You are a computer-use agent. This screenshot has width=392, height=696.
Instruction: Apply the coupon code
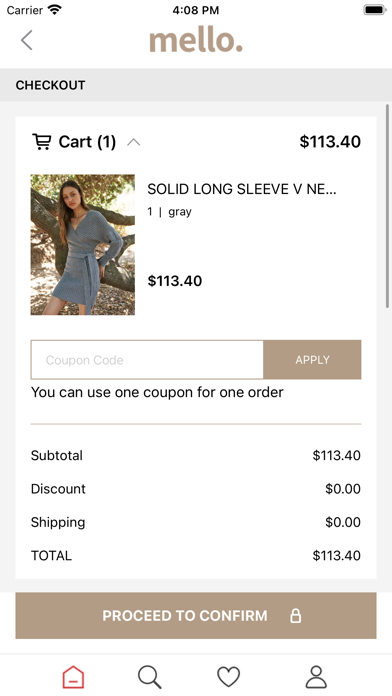[312, 360]
